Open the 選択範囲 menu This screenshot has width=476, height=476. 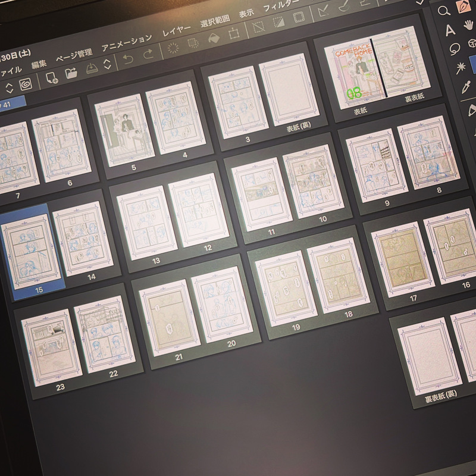tap(215, 21)
